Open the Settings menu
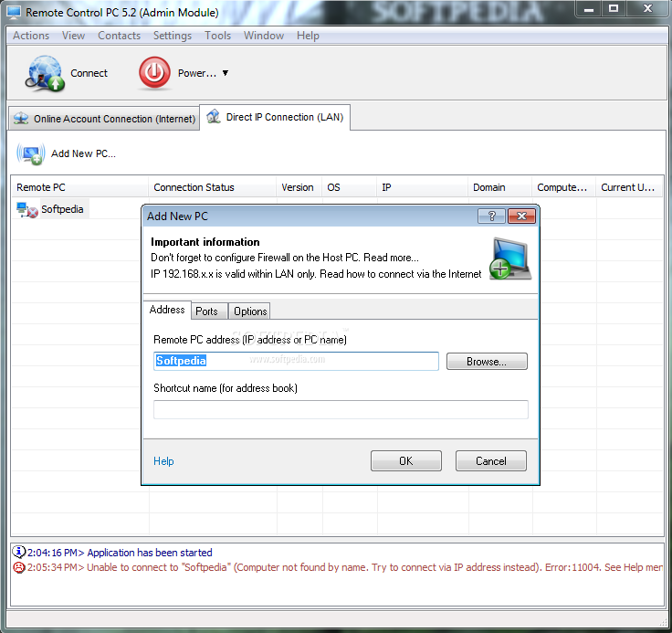 [x=173, y=36]
